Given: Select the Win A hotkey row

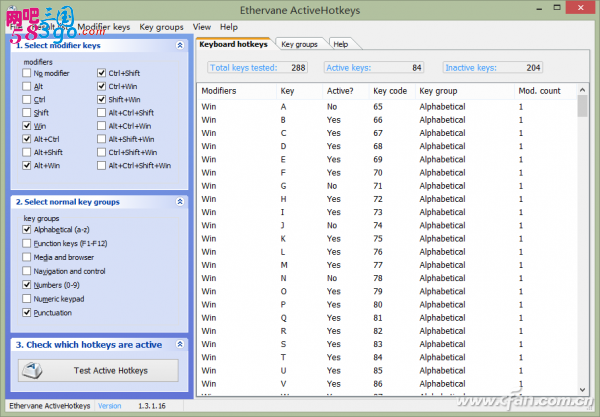Looking at the screenshot, I should tap(387, 107).
